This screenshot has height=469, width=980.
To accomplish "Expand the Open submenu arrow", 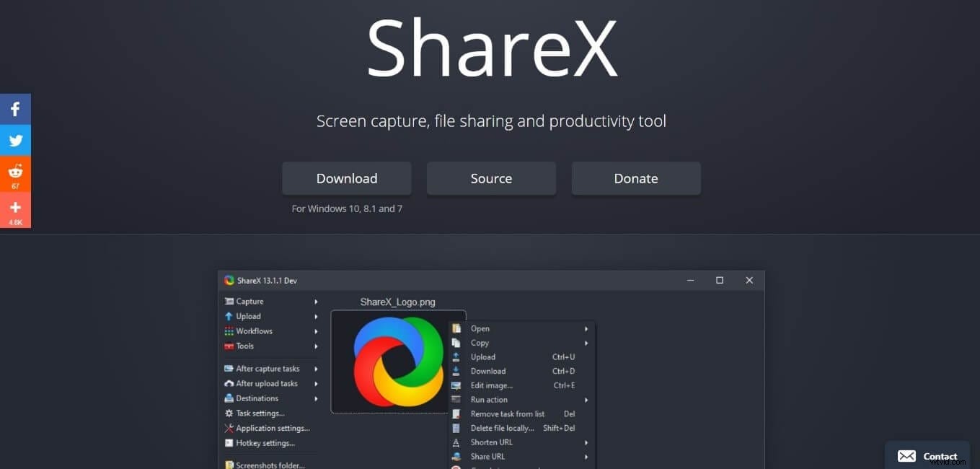I will click(x=586, y=328).
